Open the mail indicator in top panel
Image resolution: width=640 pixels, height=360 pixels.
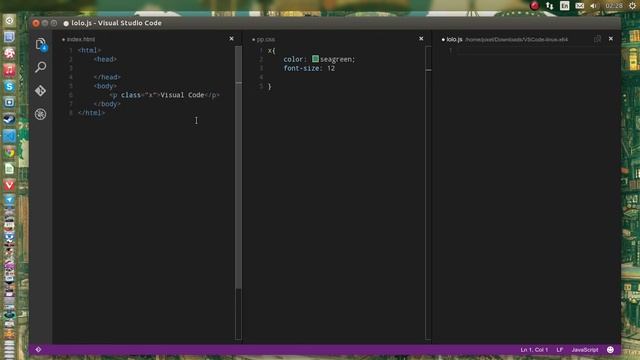pyautogui.click(x=579, y=6)
